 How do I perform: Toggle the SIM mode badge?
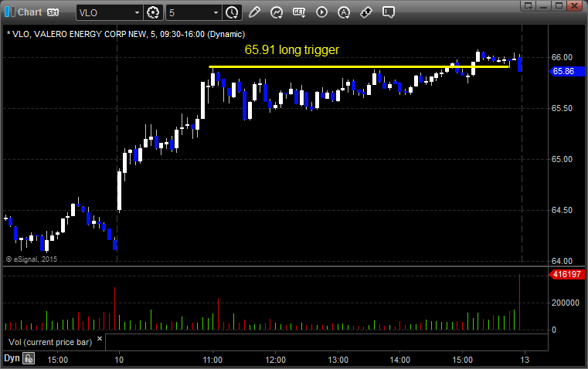tap(53, 12)
